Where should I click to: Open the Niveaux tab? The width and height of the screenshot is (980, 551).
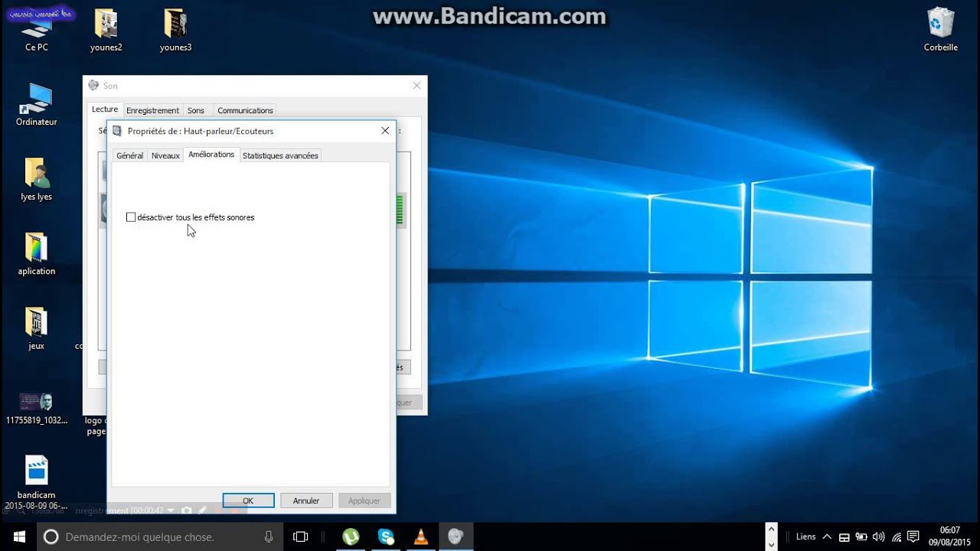click(165, 155)
